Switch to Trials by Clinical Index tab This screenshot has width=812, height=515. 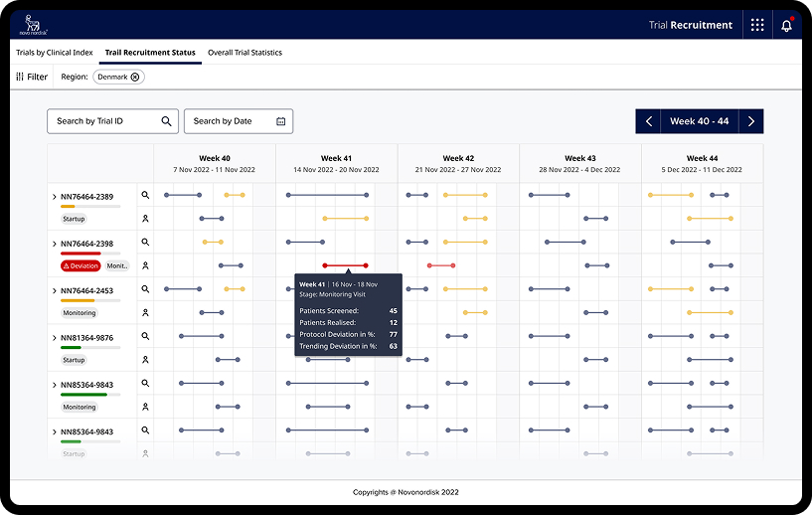point(55,53)
